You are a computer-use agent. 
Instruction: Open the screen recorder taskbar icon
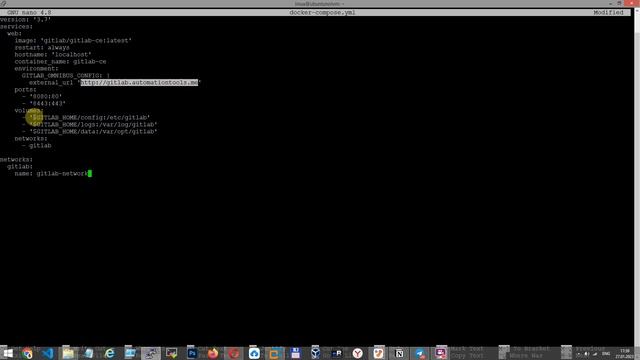440,353
